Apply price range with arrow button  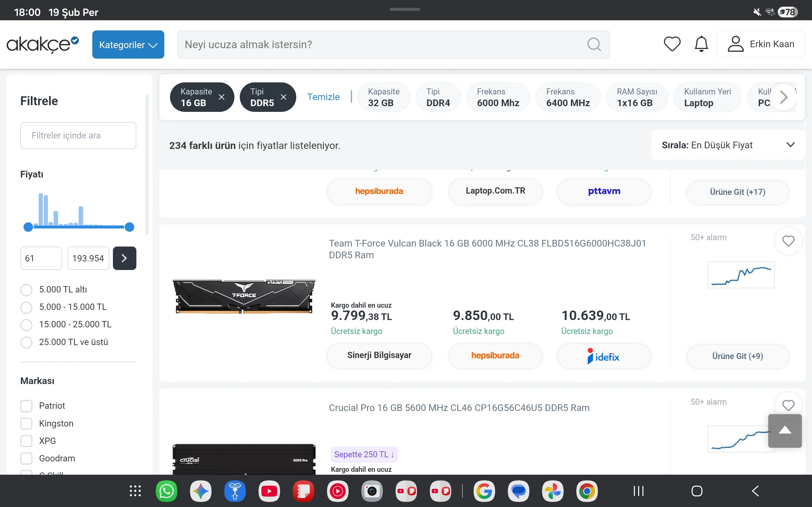click(124, 258)
